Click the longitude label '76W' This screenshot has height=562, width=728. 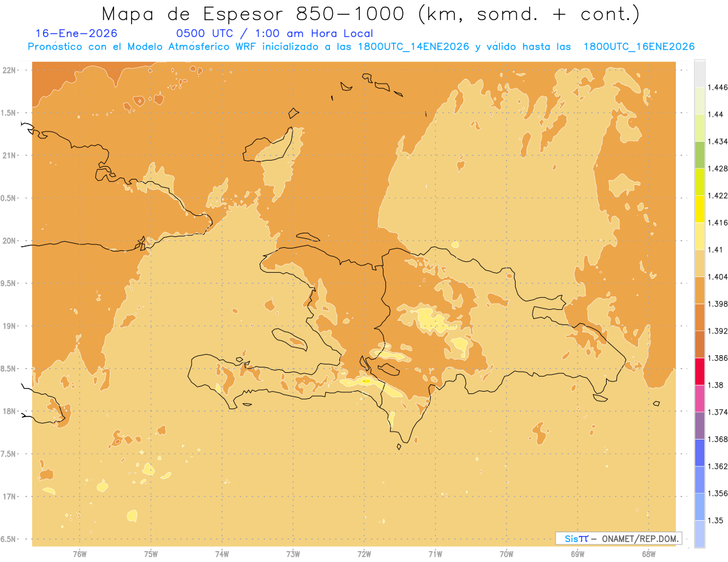tap(79, 554)
